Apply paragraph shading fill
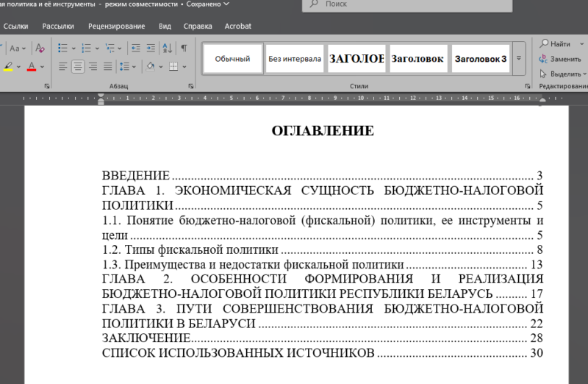This screenshot has width=588, height=384. [151, 67]
